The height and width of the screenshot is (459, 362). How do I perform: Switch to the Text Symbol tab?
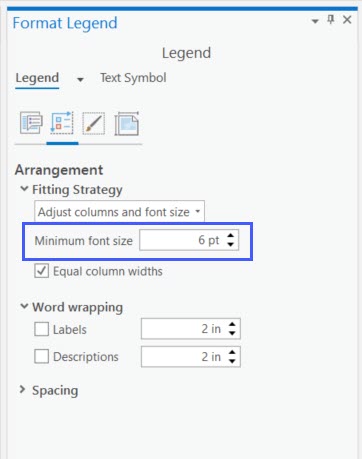(133, 78)
